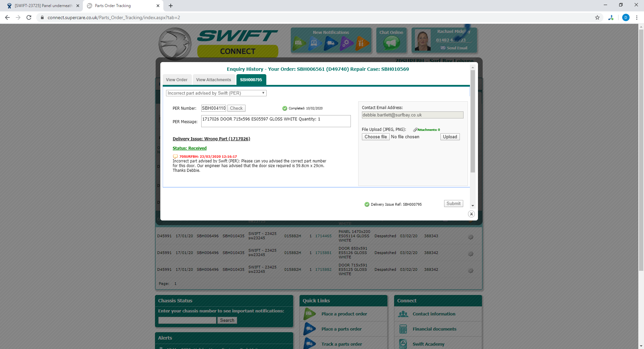Screen dimensions: 644x349
Task: Click the site lock icon in address bar
Action: pos(42,17)
